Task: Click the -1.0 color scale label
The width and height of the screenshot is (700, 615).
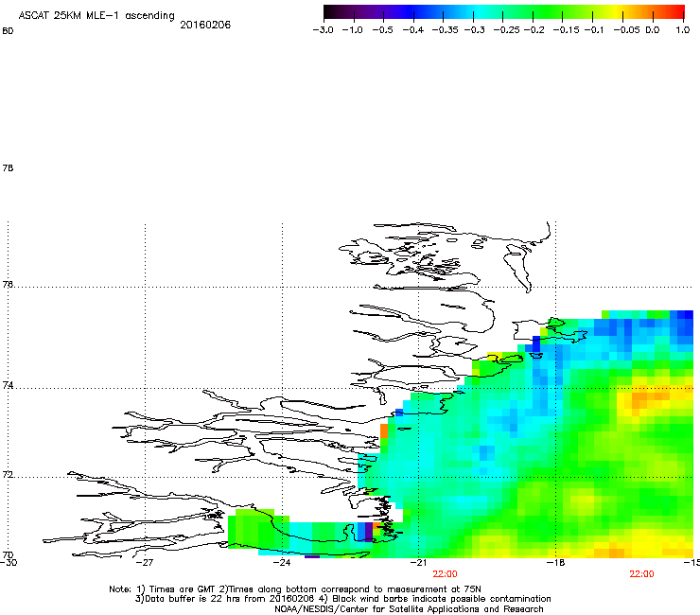Action: pyautogui.click(x=353, y=30)
